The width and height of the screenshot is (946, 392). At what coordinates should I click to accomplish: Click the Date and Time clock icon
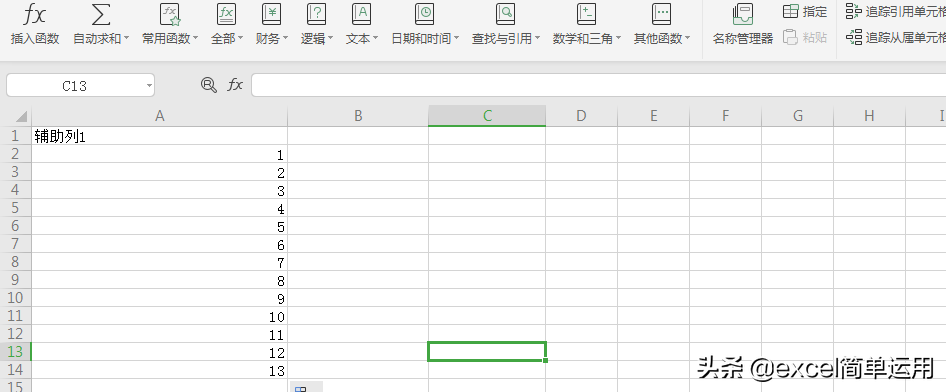[425, 14]
